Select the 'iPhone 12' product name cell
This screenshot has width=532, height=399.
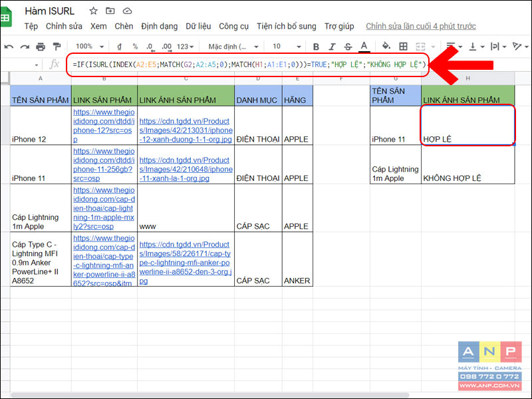click(x=41, y=126)
